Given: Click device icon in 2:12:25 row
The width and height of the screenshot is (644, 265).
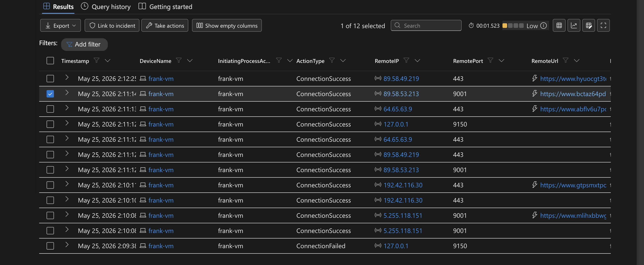Looking at the screenshot, I should pos(143,79).
